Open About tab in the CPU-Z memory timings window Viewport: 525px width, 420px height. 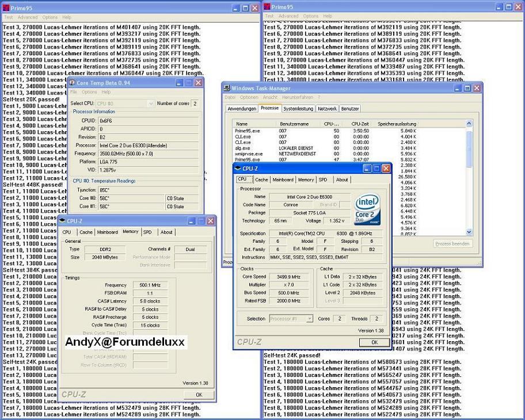coord(166,232)
